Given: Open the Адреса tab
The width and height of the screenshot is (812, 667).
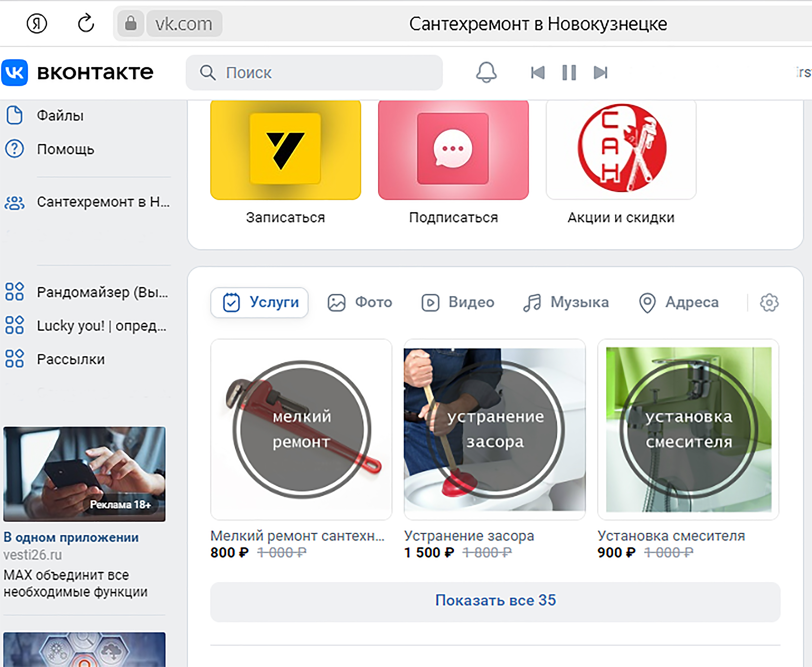Looking at the screenshot, I should 679,302.
